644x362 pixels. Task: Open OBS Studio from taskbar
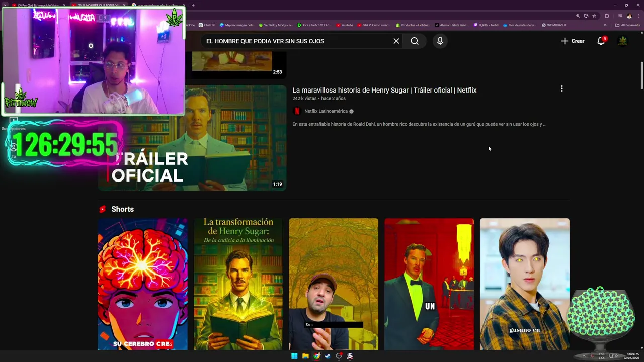pyautogui.click(x=339, y=356)
